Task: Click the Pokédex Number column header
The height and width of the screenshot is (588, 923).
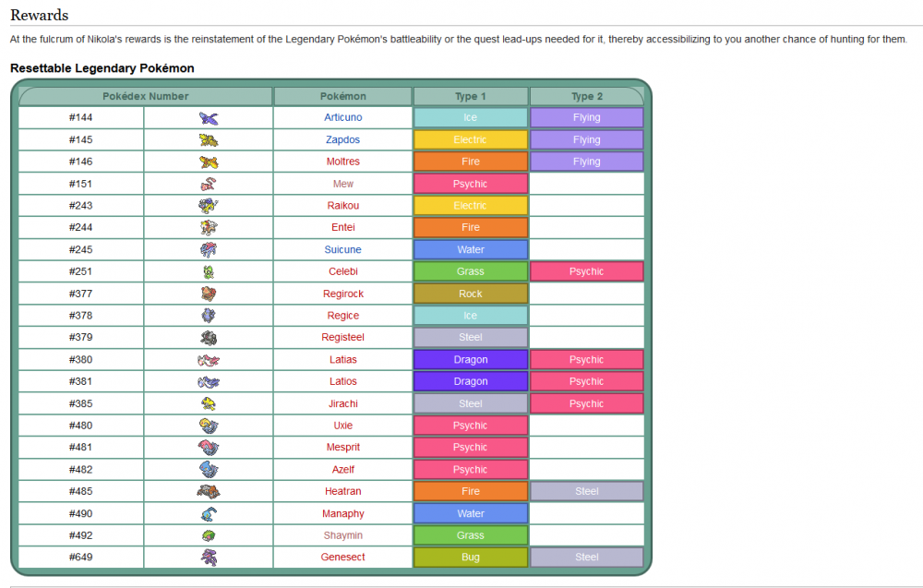Action: click(145, 96)
